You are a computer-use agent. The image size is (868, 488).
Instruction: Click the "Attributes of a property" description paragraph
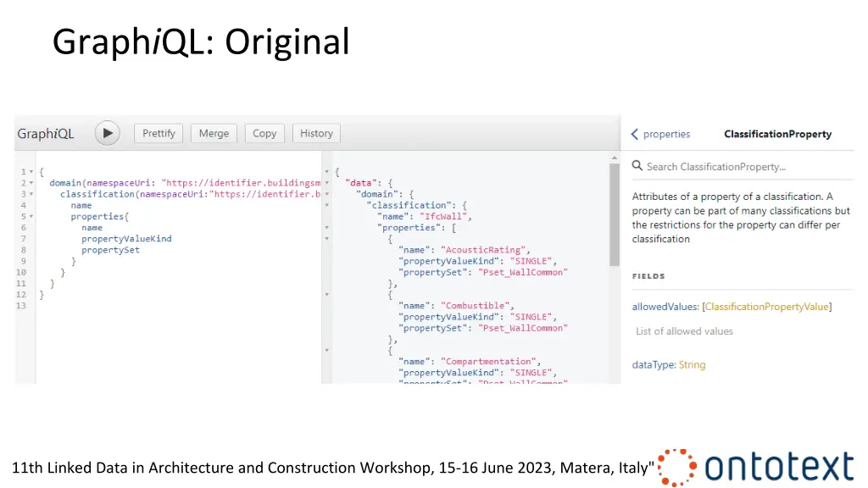coord(741,218)
